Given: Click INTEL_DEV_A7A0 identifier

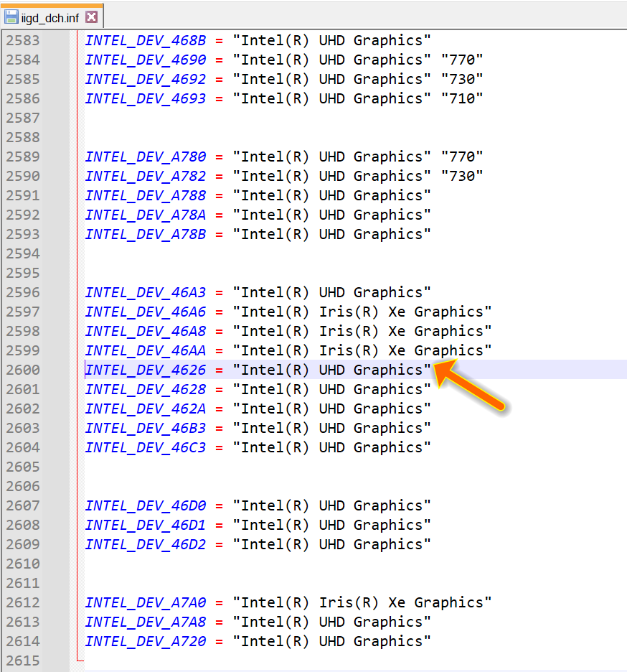Looking at the screenshot, I should coord(146,602).
